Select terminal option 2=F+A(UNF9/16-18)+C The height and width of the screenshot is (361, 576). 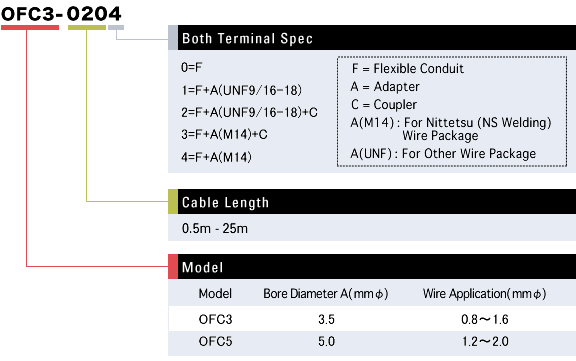point(249,112)
